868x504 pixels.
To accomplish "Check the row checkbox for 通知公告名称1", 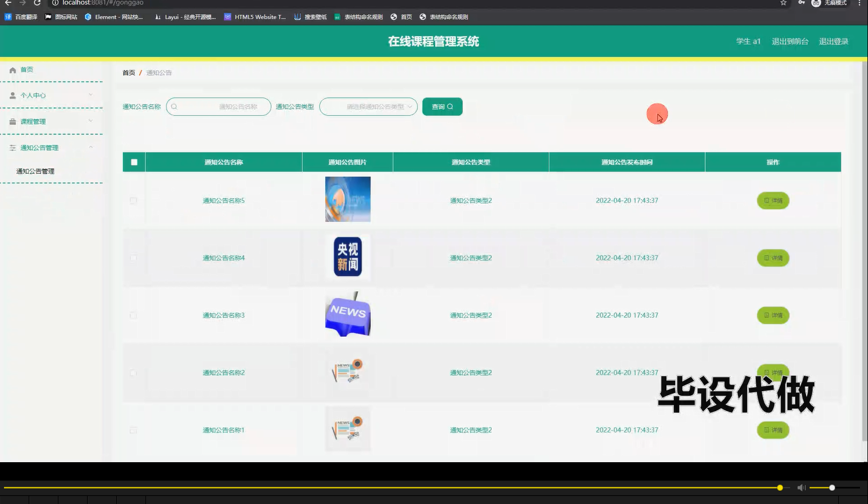I will [x=133, y=430].
